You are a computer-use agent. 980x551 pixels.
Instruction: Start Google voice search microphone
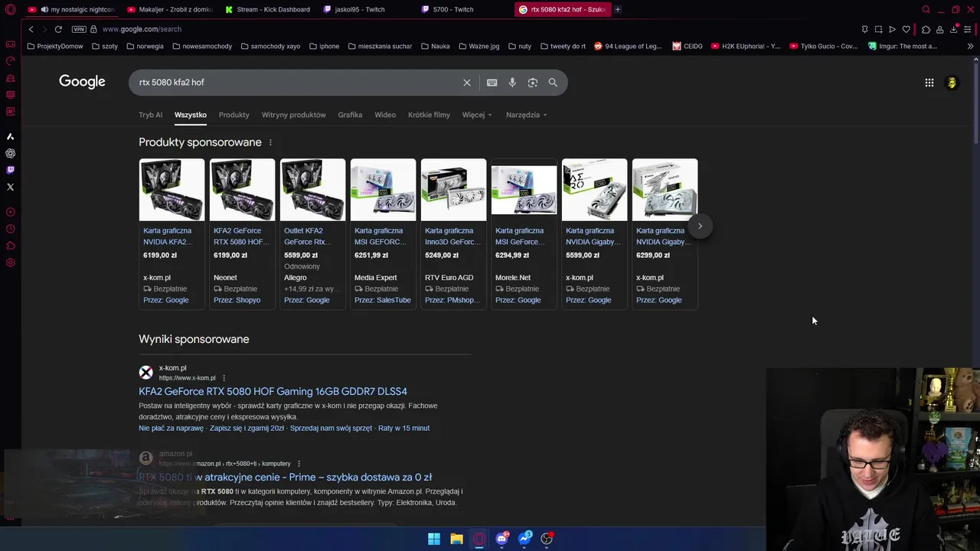pos(512,83)
